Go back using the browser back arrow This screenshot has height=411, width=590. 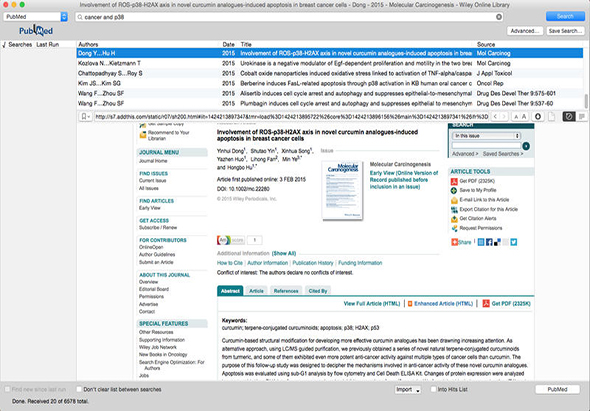coord(496,117)
